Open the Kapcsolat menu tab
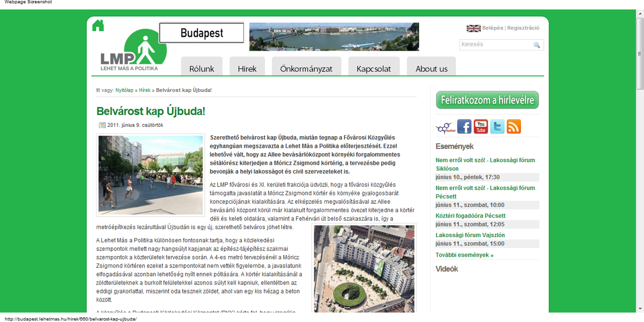This screenshot has width=644, height=322. pyautogui.click(x=374, y=67)
